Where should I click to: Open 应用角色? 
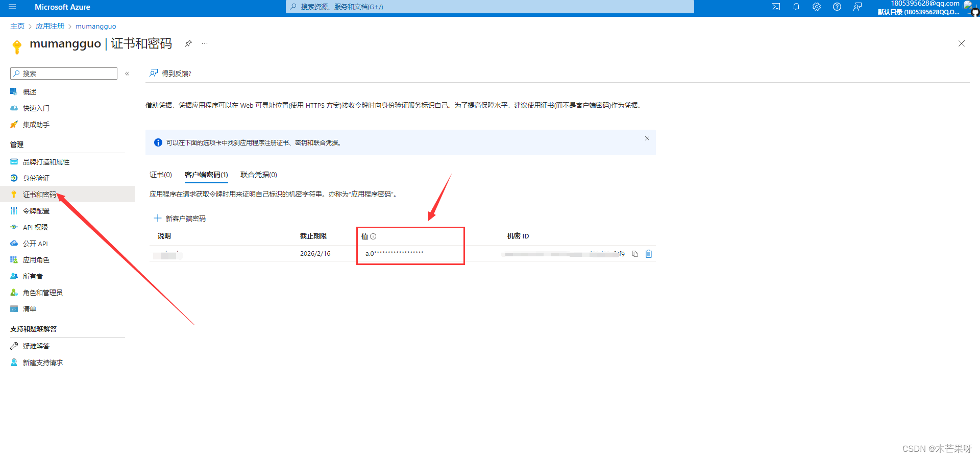tap(36, 260)
